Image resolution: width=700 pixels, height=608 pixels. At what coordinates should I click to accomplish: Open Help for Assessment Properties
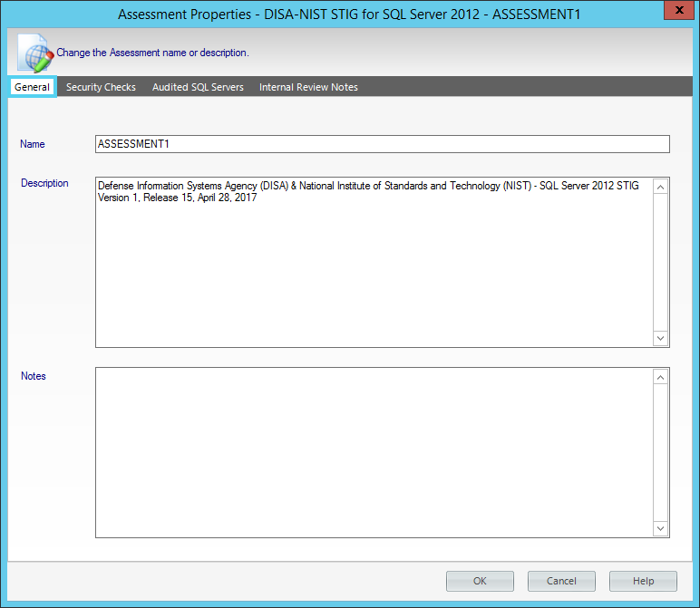coord(643,581)
